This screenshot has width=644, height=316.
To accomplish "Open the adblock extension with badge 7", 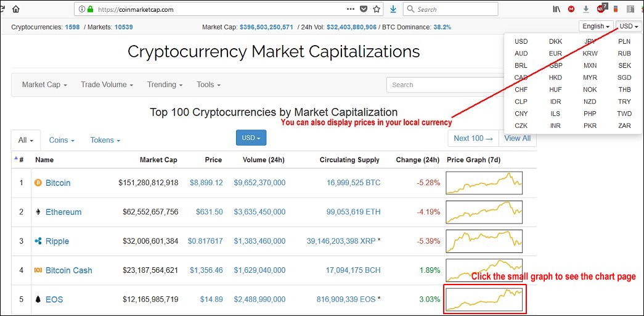I will (x=601, y=8).
